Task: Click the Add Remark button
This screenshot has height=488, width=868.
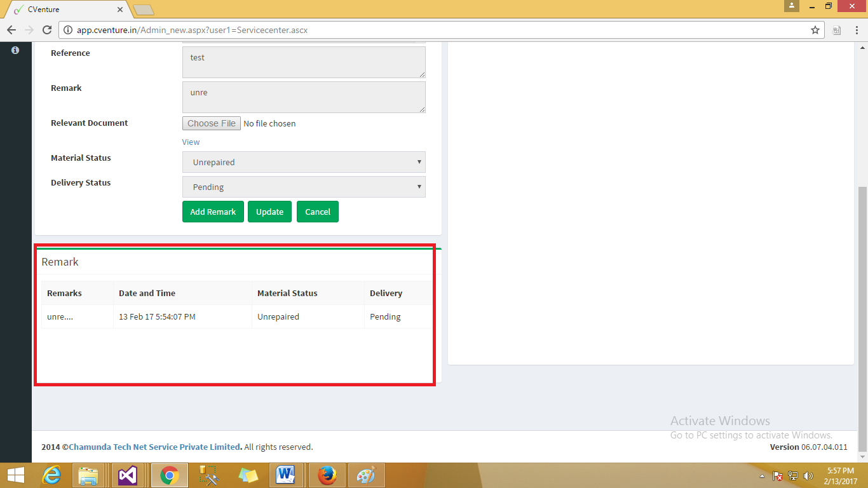Action: pos(213,212)
